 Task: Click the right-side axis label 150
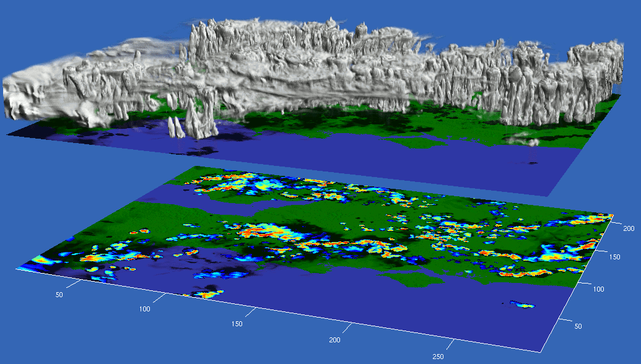pyautogui.click(x=614, y=257)
